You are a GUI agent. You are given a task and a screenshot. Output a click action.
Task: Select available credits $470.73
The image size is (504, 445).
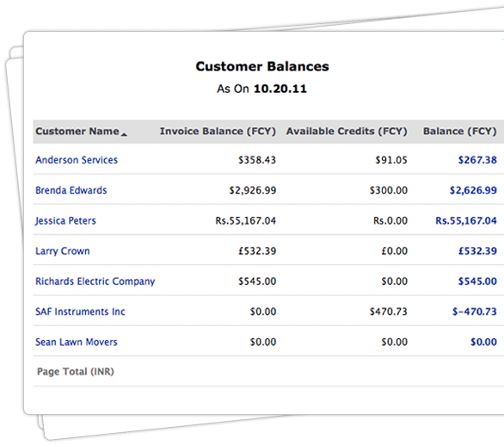pyautogui.click(x=388, y=312)
